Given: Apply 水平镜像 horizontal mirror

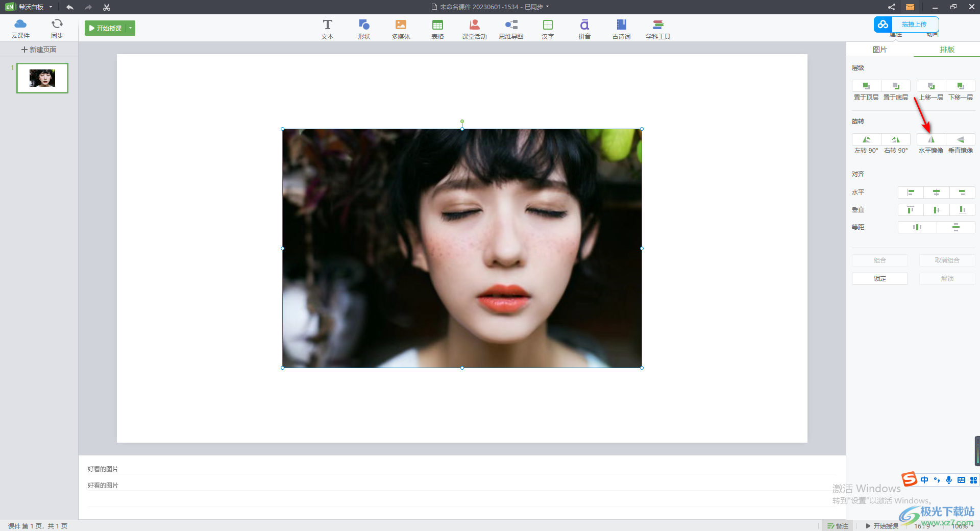Looking at the screenshot, I should pyautogui.click(x=931, y=139).
